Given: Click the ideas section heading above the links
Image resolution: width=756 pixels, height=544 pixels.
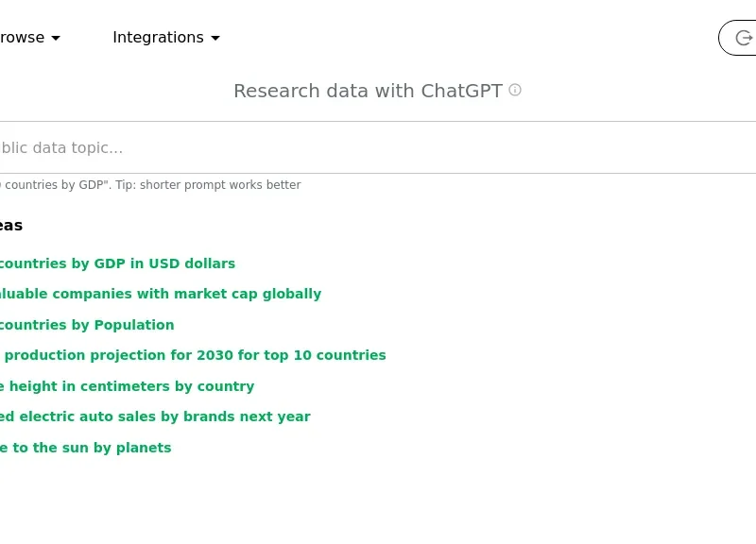Looking at the screenshot, I should point(10,226).
